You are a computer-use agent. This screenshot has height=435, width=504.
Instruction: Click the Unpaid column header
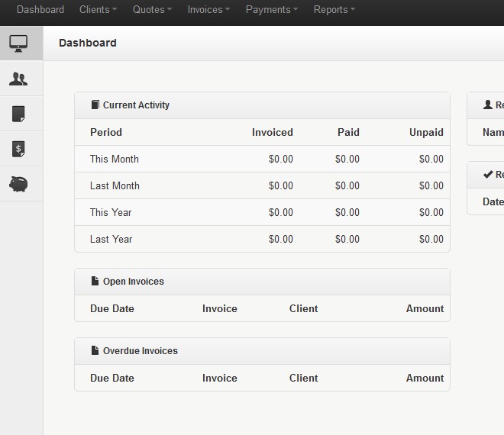coord(426,133)
